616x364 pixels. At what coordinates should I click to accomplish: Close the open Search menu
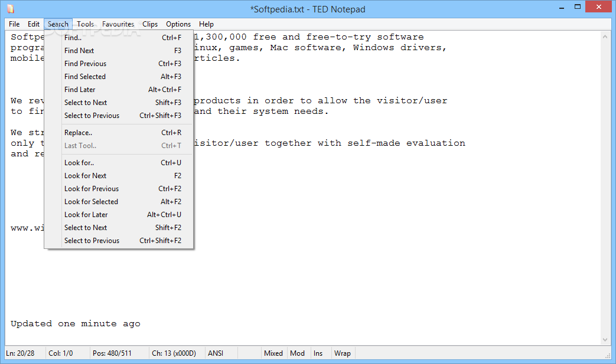pos(58,24)
